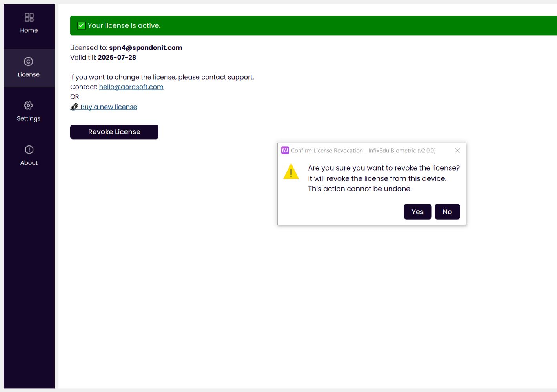Click the ticket icon beside Buy a new license
Image resolution: width=557 pixels, height=392 pixels.
[x=75, y=107]
